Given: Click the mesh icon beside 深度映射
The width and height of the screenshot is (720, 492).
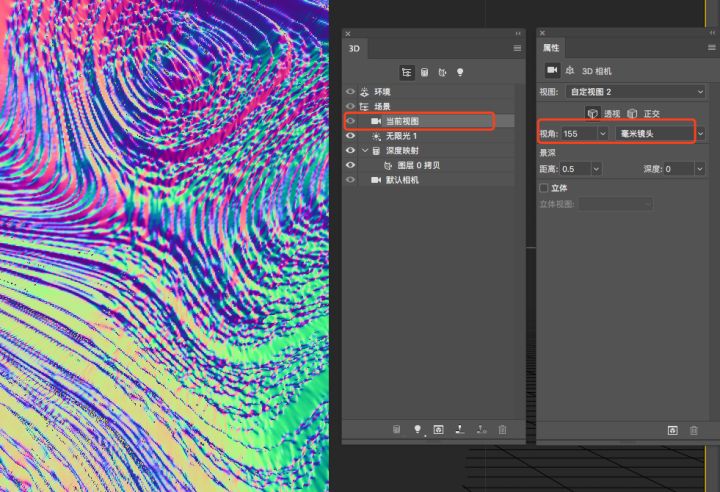Looking at the screenshot, I should [377, 151].
